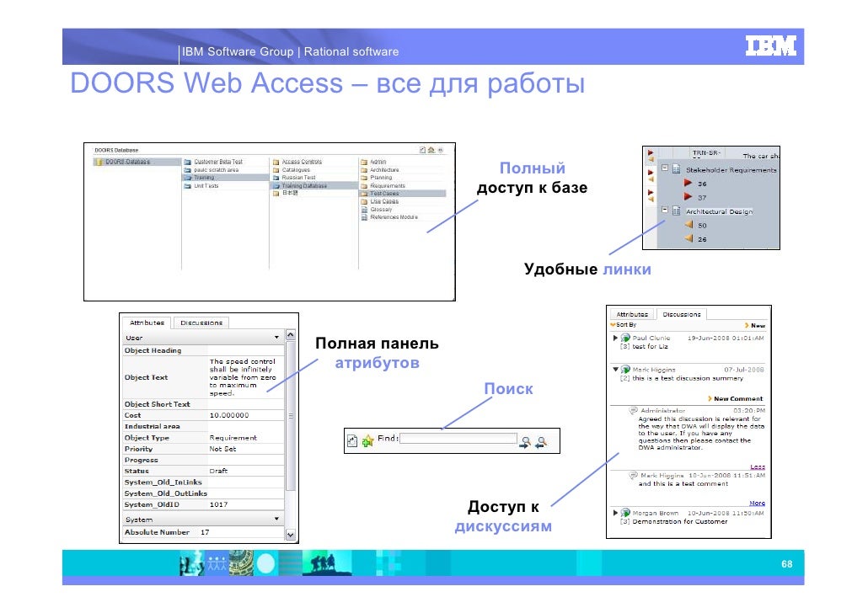
Task: Click the Customer Beta Test project folder icon
Action: click(x=188, y=163)
